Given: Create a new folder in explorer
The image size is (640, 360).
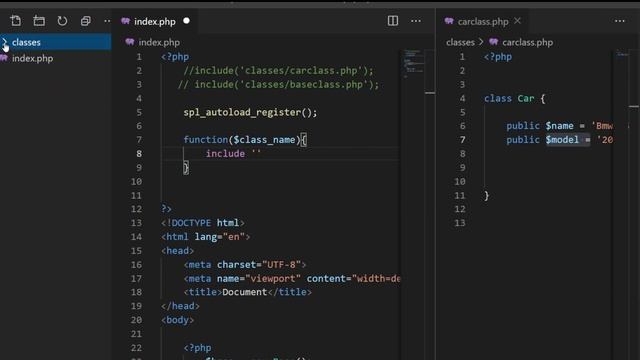Looking at the screenshot, I should 39,21.
